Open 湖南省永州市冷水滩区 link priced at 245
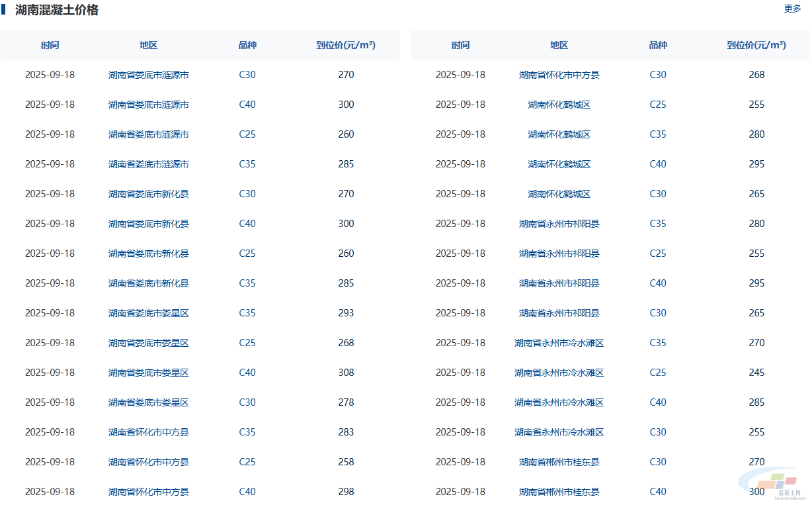812x507 pixels. 559,373
